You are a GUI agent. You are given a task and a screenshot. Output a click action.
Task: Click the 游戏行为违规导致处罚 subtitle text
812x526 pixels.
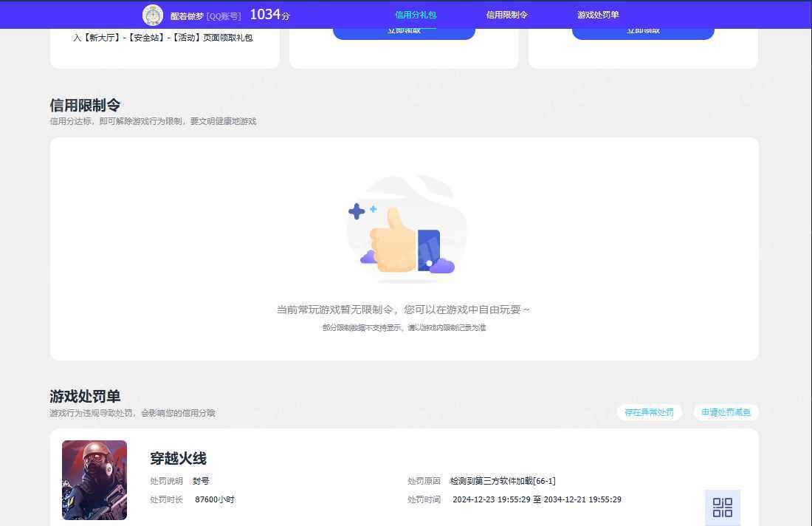click(133, 413)
